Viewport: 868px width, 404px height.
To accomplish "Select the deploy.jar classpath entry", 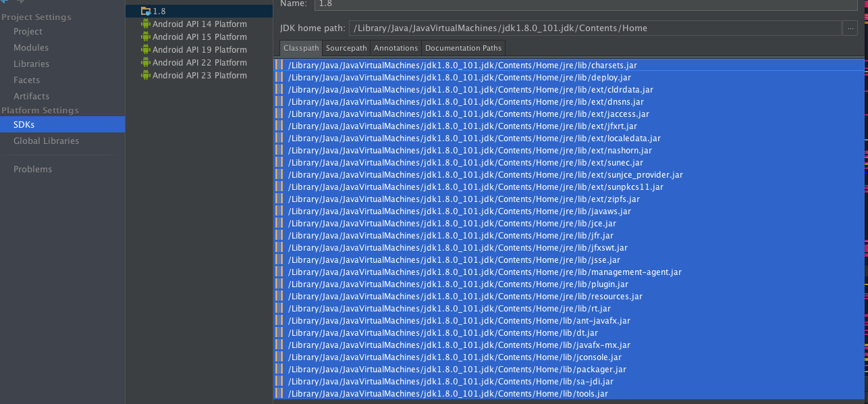I will [x=569, y=78].
